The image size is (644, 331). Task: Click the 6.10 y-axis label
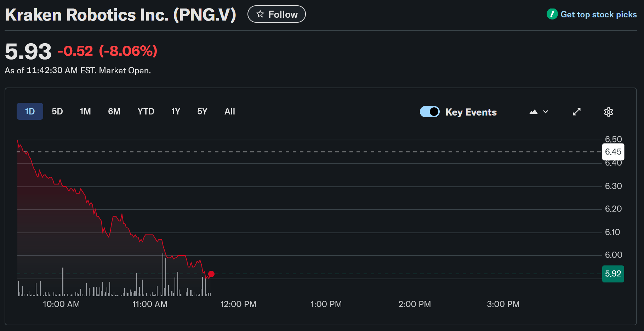[x=612, y=232]
